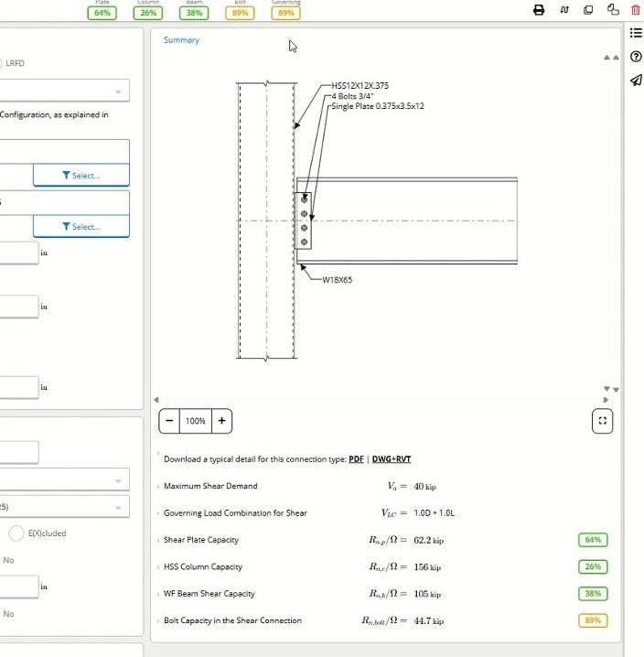Click the Single Plate 0.375x3.5x12 label
Viewport: 644px width, 657px height.
point(378,106)
